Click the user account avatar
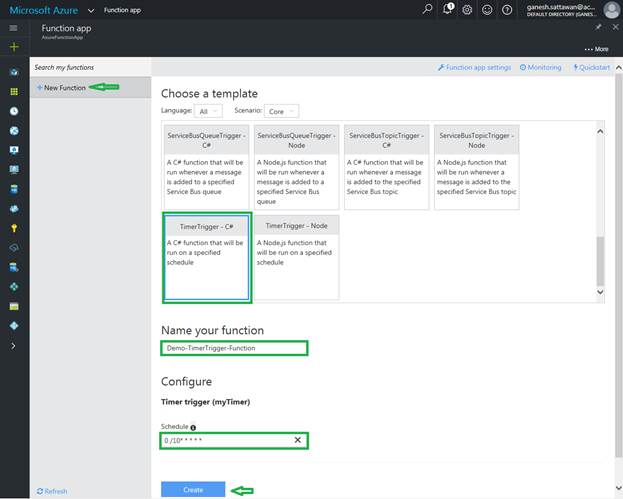The image size is (623, 499). tap(611, 10)
